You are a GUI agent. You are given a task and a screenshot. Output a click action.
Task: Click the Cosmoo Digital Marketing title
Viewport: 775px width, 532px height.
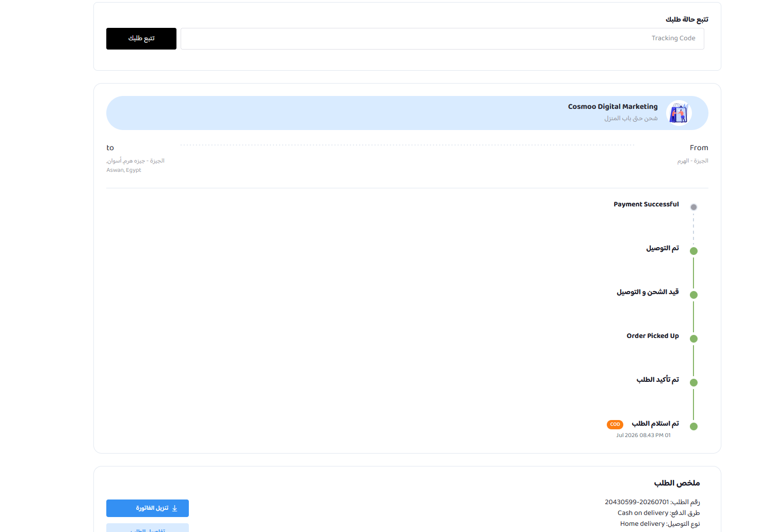[613, 107]
